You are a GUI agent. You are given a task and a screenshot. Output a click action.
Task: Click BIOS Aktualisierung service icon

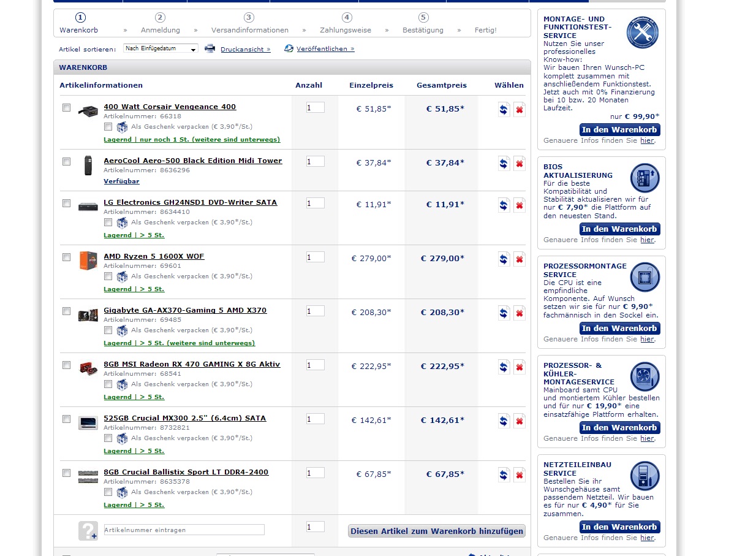coord(644,178)
